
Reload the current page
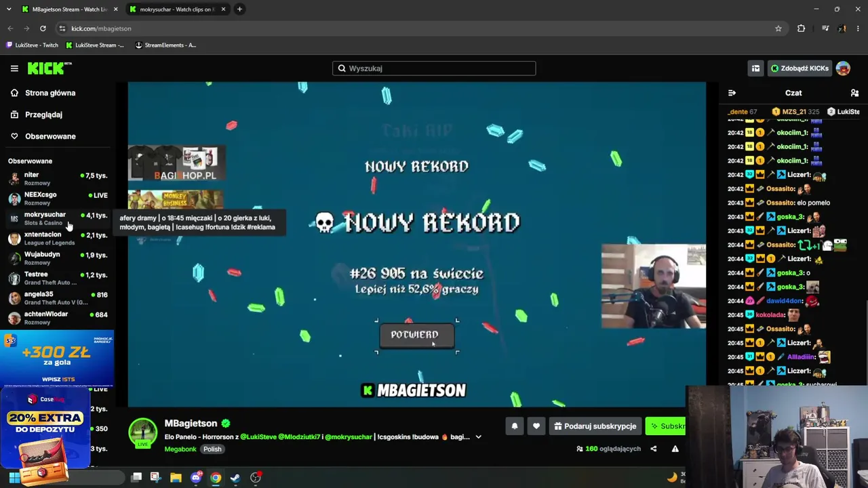[x=43, y=28]
